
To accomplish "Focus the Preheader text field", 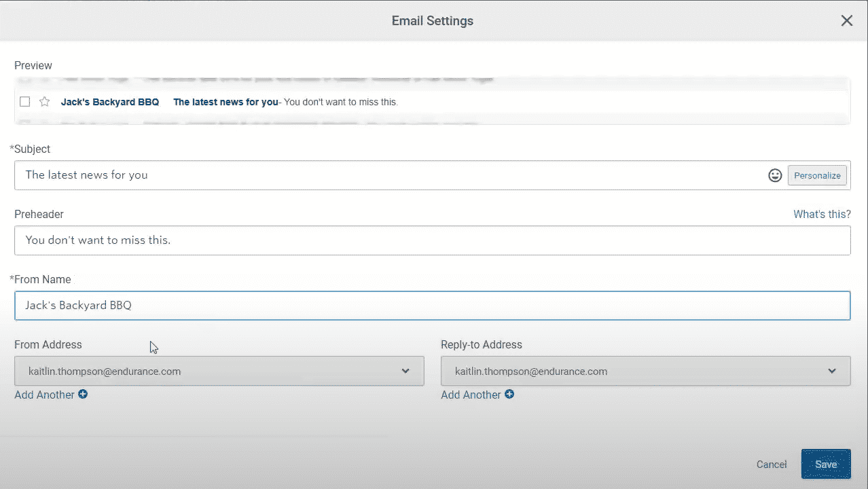I will [432, 240].
